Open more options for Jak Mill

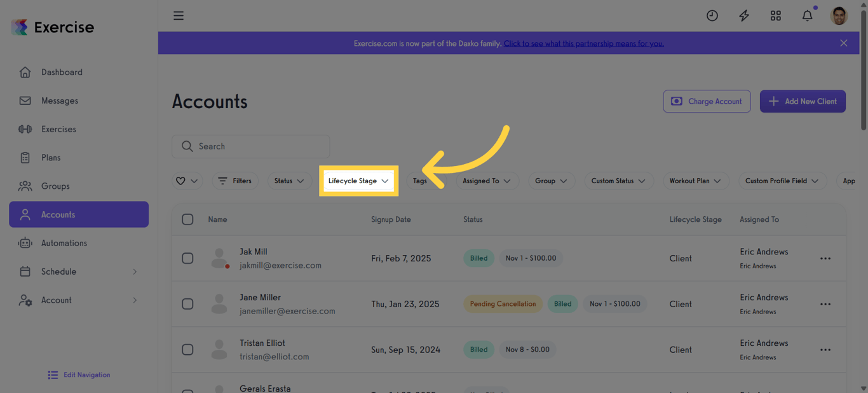tap(825, 258)
